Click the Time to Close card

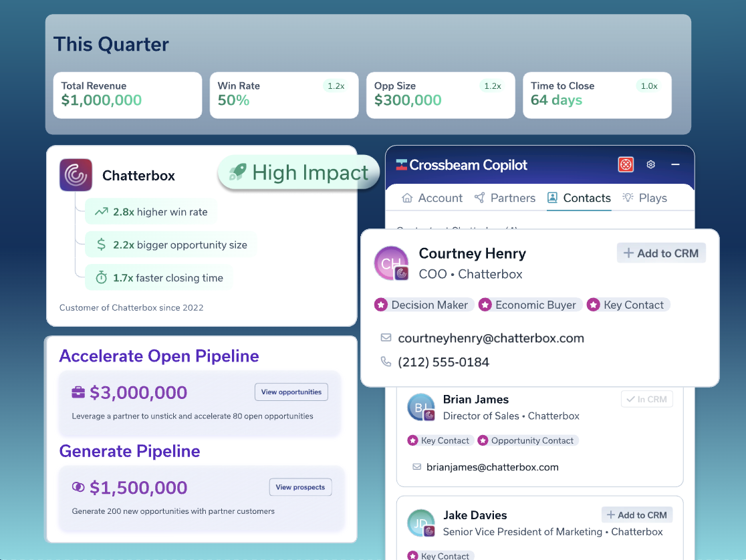point(597,95)
